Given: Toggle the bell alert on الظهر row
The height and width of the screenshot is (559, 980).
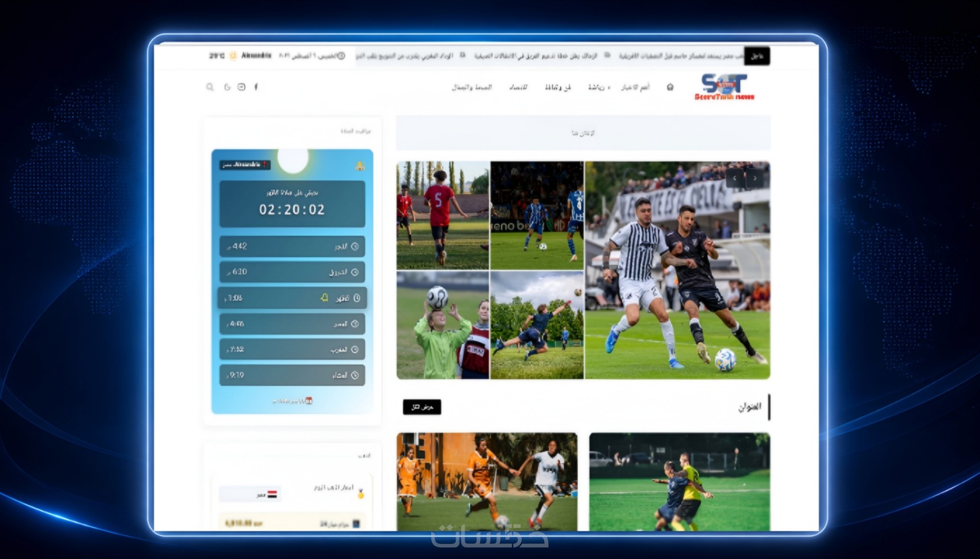Looking at the screenshot, I should point(325,298).
